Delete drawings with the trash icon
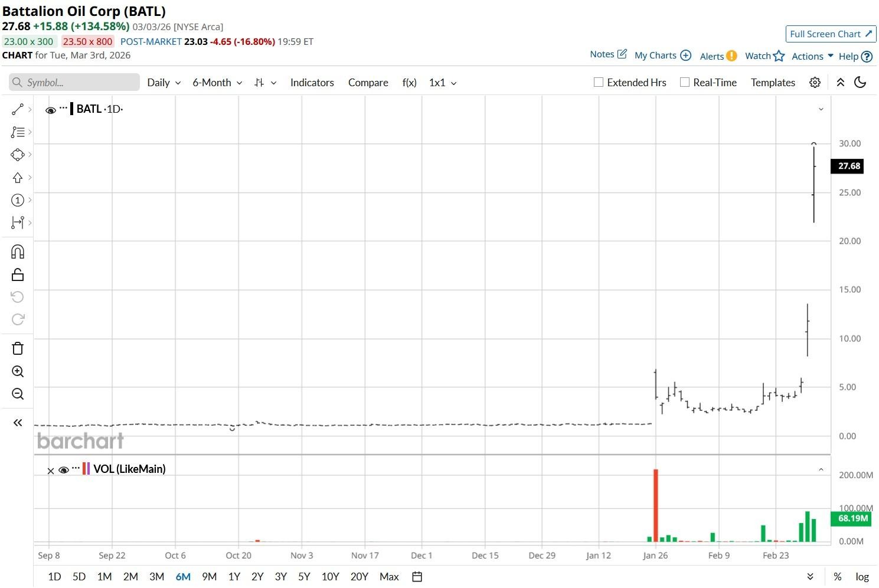The image size is (879, 588). pyautogui.click(x=18, y=348)
